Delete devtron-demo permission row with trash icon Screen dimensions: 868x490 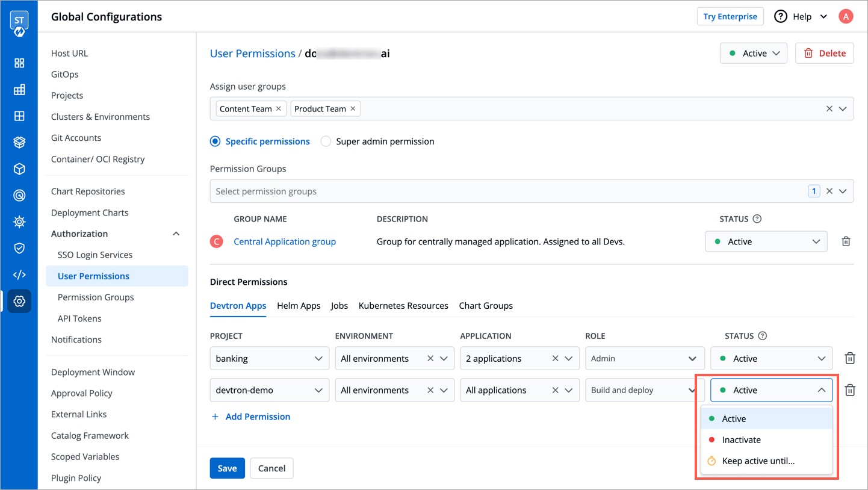click(x=850, y=390)
